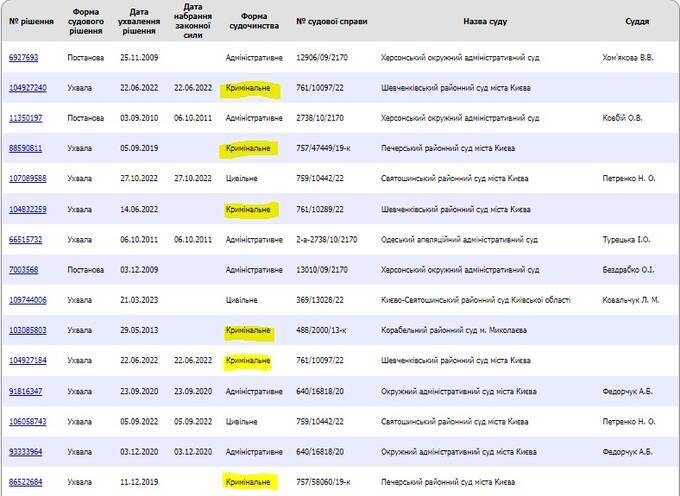
Task: Open decision link 107089588
Action: [28, 179]
